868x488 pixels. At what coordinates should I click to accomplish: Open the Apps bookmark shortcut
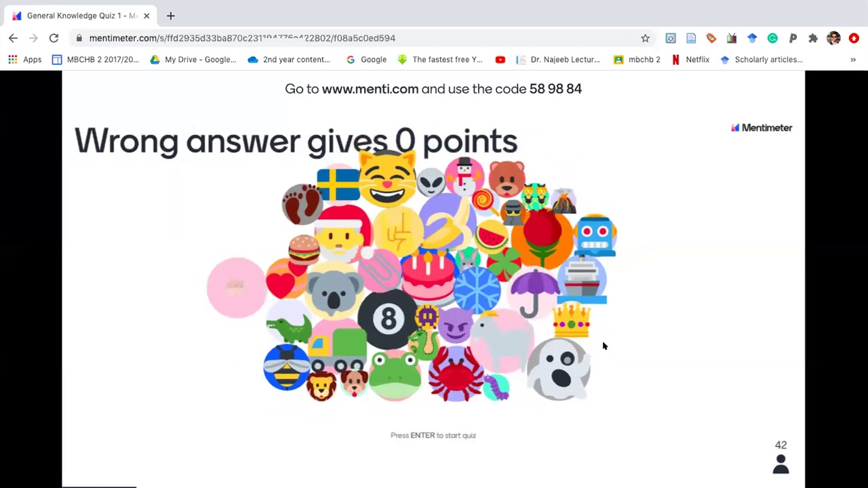point(25,60)
